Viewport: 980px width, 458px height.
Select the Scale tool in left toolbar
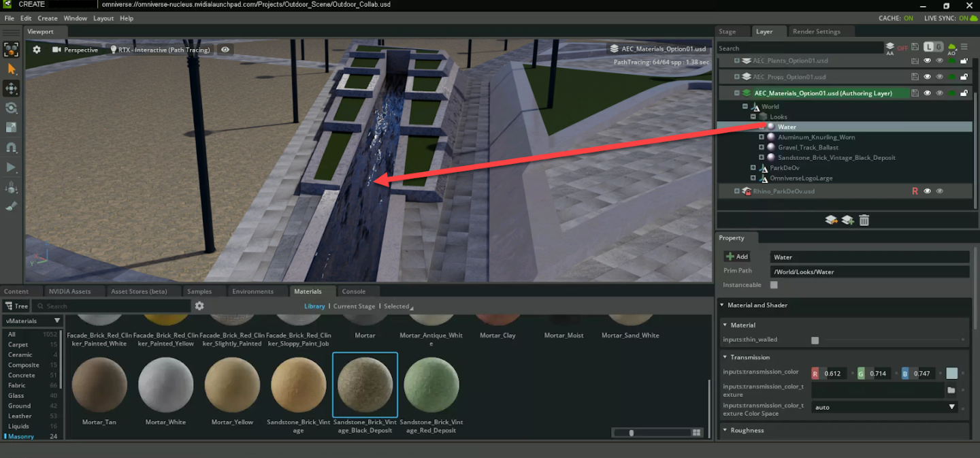click(12, 127)
